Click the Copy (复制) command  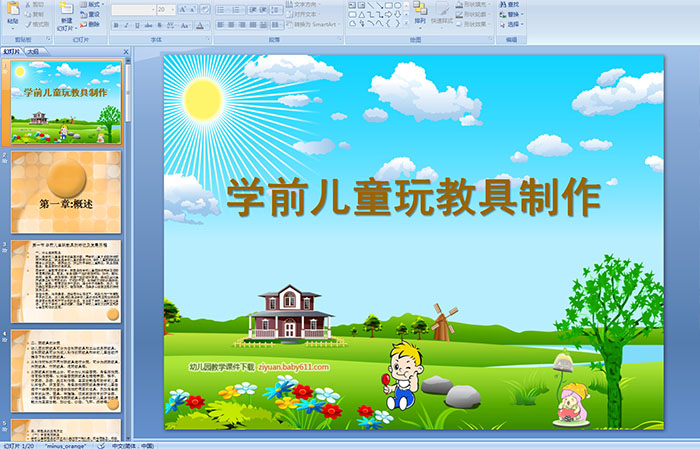(x=34, y=14)
